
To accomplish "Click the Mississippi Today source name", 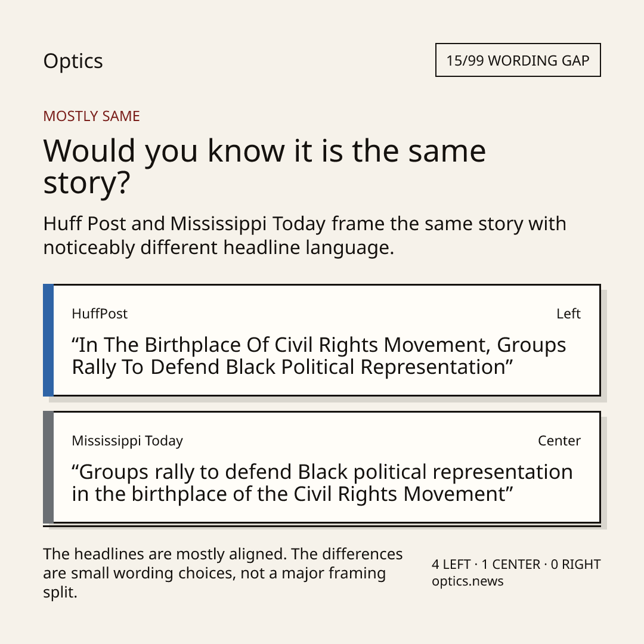I will click(x=128, y=441).
